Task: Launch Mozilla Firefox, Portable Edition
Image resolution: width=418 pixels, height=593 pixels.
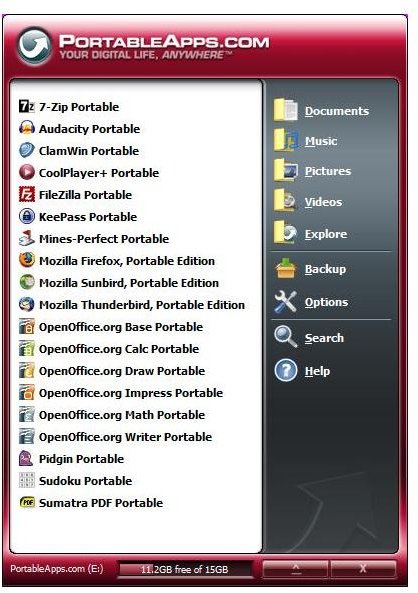Action: [x=117, y=261]
